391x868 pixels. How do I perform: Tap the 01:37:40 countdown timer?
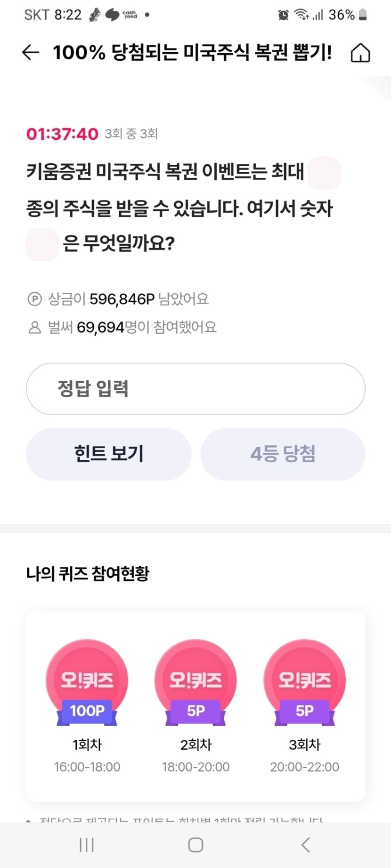tap(62, 134)
